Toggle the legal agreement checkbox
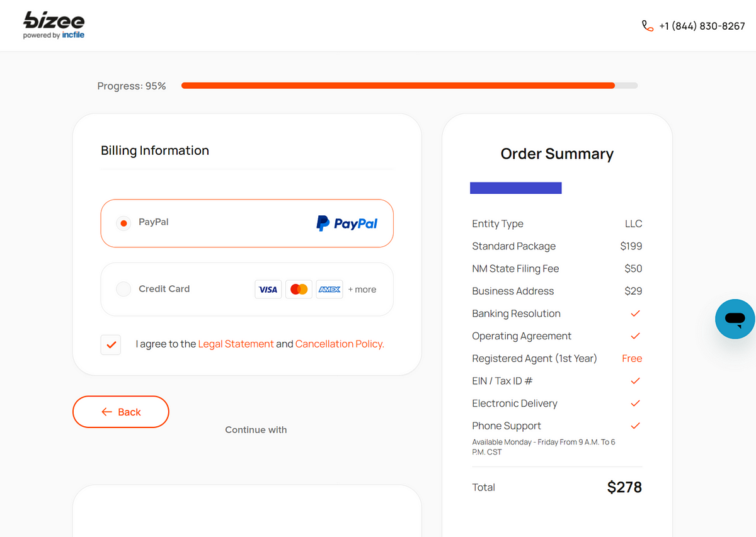This screenshot has height=537, width=756. pos(111,344)
